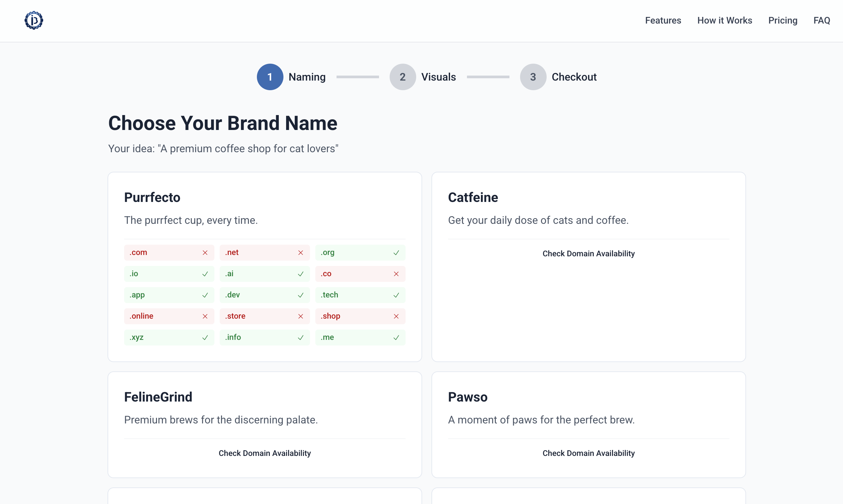Open How it Works from the navigation
Image resolution: width=843 pixels, height=504 pixels.
click(x=725, y=20)
